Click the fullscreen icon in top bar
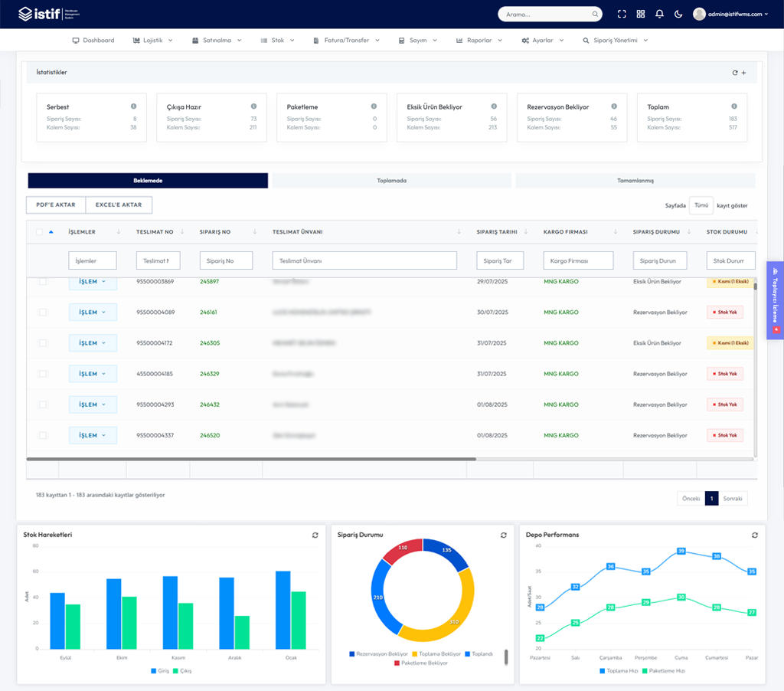 point(622,14)
